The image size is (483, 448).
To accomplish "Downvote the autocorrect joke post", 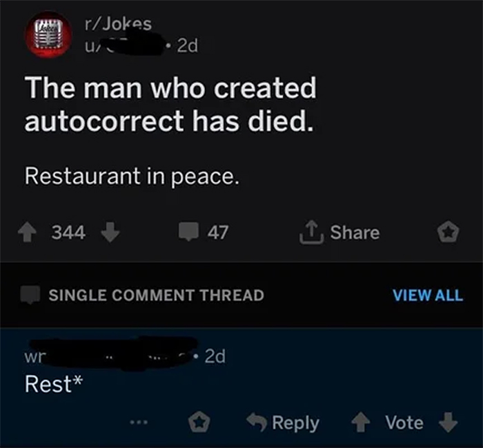I will [110, 232].
